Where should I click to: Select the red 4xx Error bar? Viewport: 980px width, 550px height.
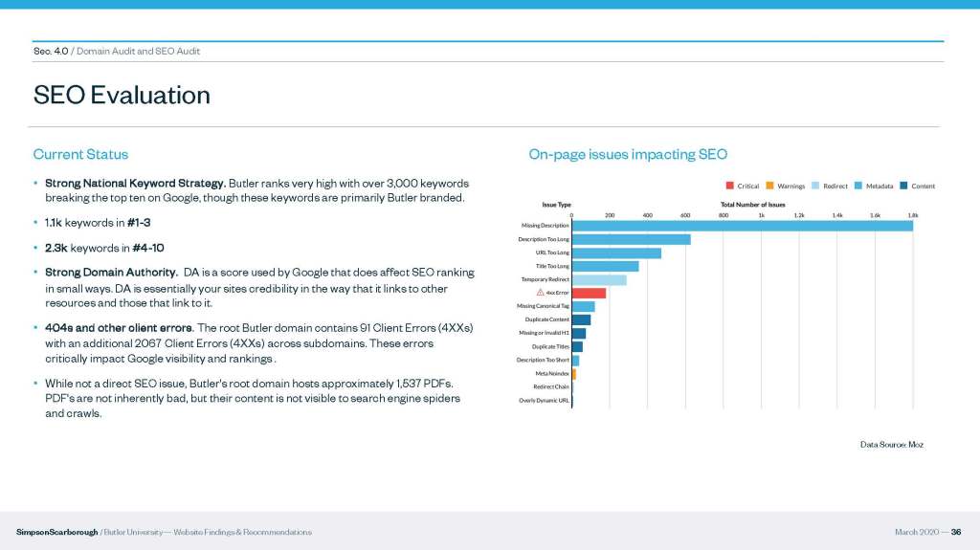click(589, 293)
